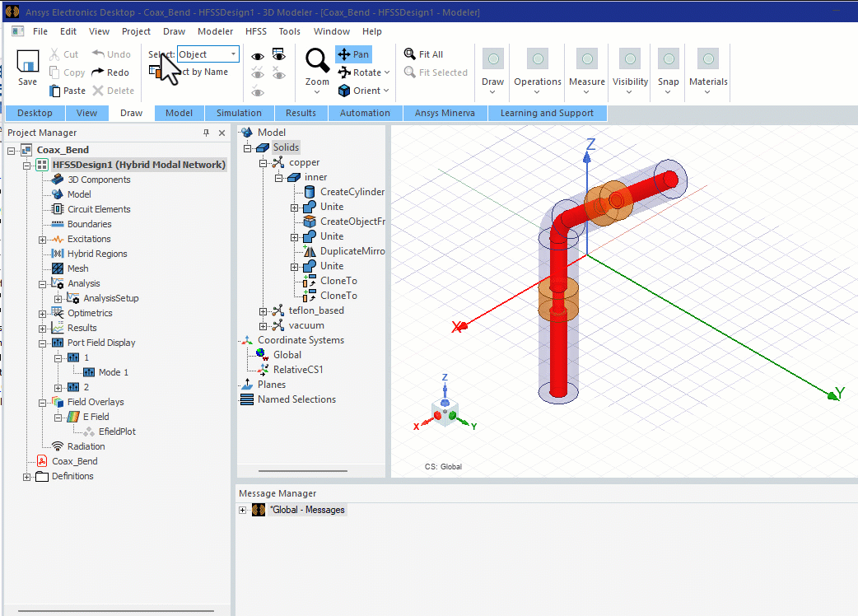Switch to the Learning and Support tab
Viewport: 858px width, 616px height.
coord(547,113)
